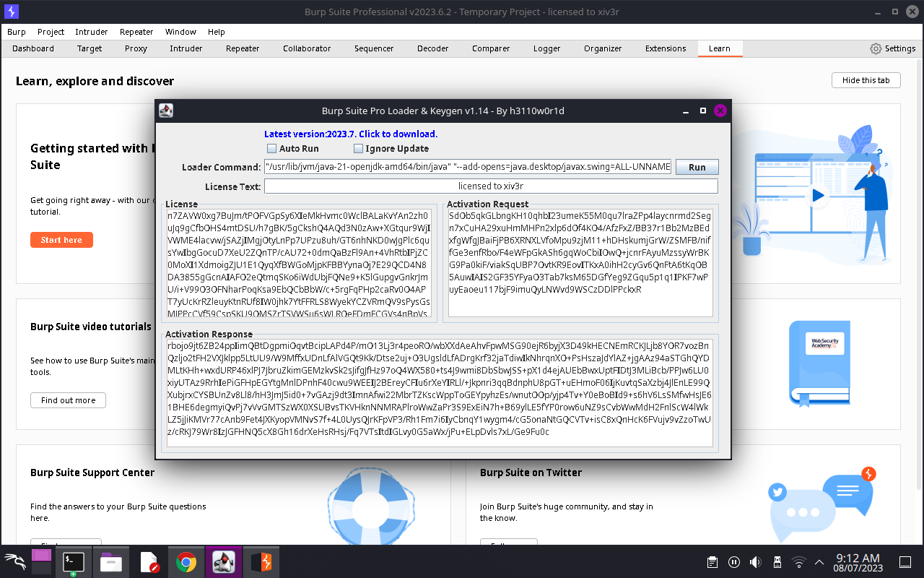
Task: Open the text editor from the taskbar
Action: tap(149, 561)
